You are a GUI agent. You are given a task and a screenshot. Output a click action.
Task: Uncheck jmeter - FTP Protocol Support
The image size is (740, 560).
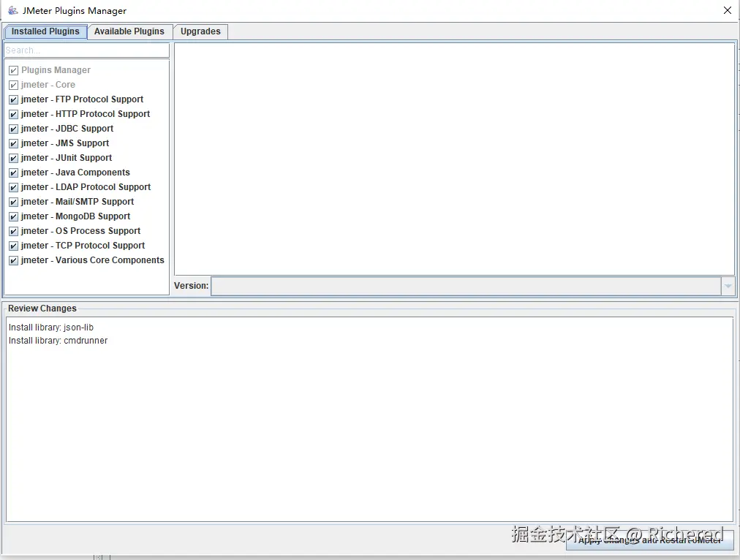coord(14,100)
